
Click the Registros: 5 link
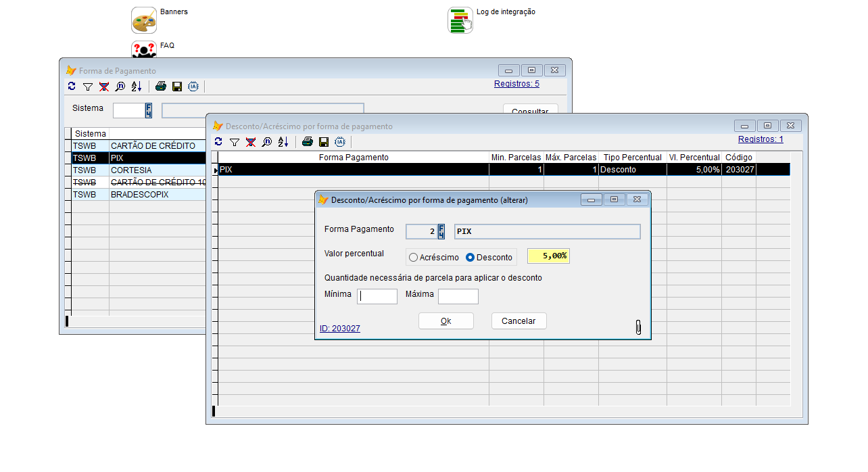pos(516,84)
